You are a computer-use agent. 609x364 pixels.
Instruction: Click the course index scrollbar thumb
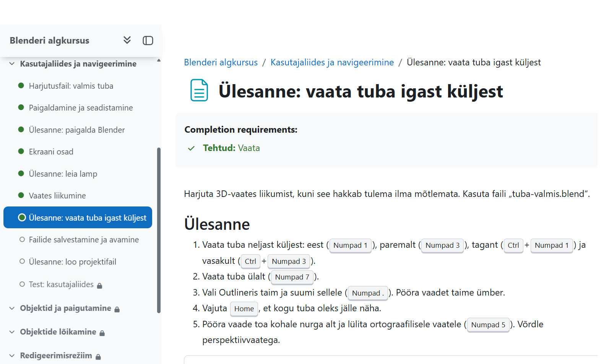[159, 231]
